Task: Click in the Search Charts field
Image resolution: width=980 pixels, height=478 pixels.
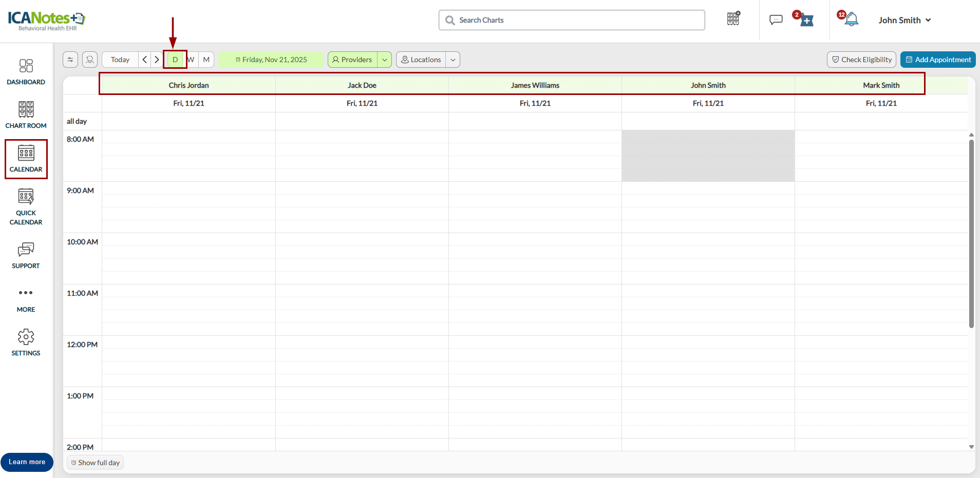Action: click(572, 20)
